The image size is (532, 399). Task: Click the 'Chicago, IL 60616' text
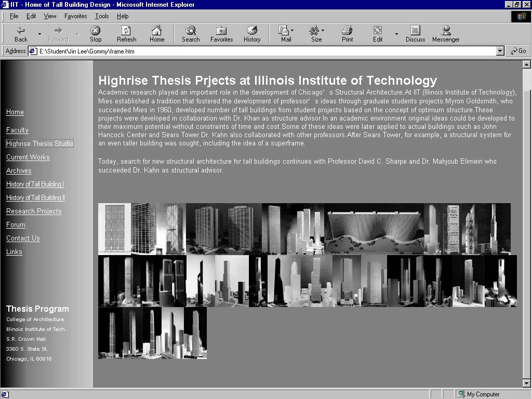click(x=29, y=358)
